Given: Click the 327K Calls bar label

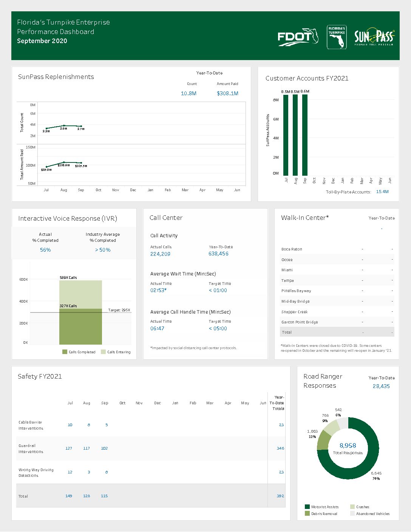Looking at the screenshot, I should 68,306.
